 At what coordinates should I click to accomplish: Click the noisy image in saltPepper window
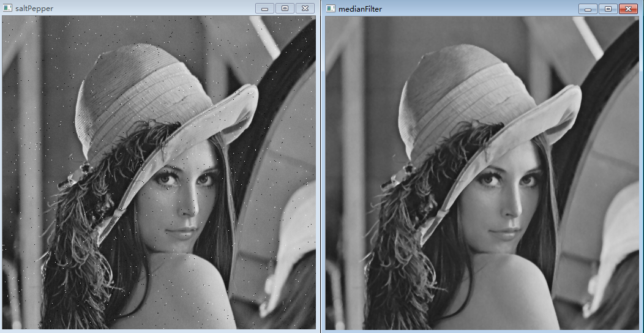pyautogui.click(x=159, y=173)
